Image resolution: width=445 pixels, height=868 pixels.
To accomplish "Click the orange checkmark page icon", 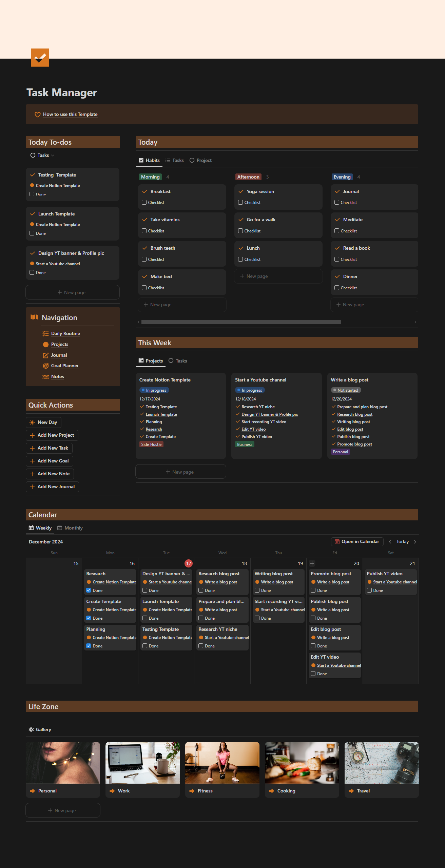I will coord(40,58).
